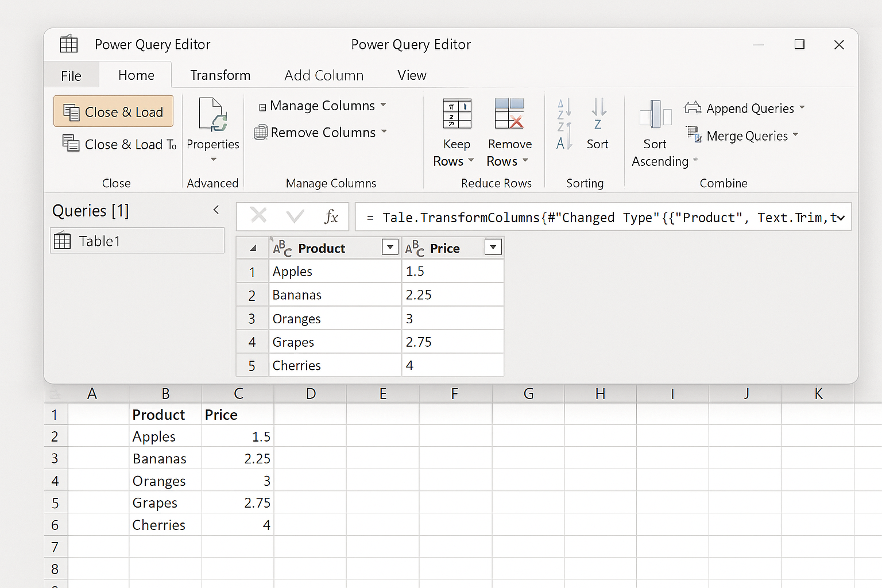Select worksheet cell Cherries
882x588 pixels.
[165, 525]
